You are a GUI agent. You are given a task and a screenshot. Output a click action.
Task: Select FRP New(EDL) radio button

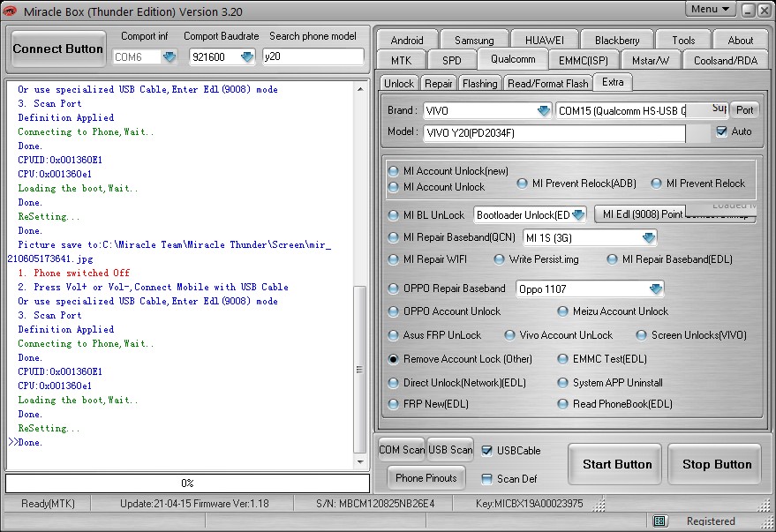tap(394, 404)
